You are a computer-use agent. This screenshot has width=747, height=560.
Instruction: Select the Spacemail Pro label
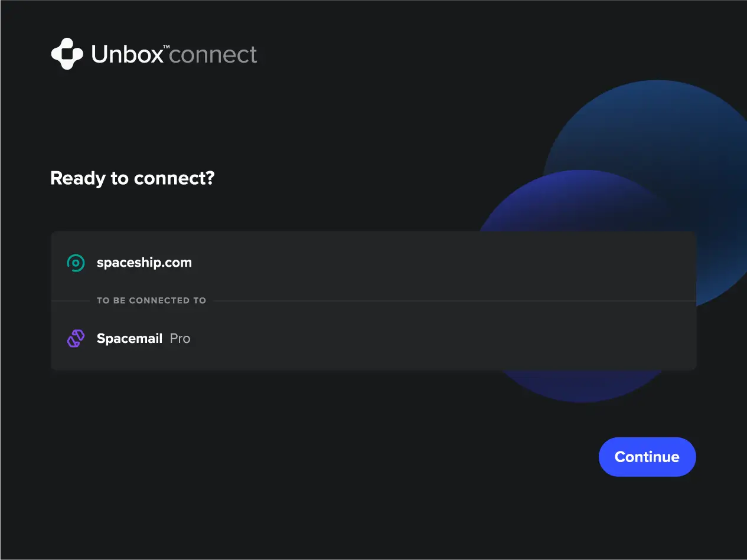pos(143,338)
